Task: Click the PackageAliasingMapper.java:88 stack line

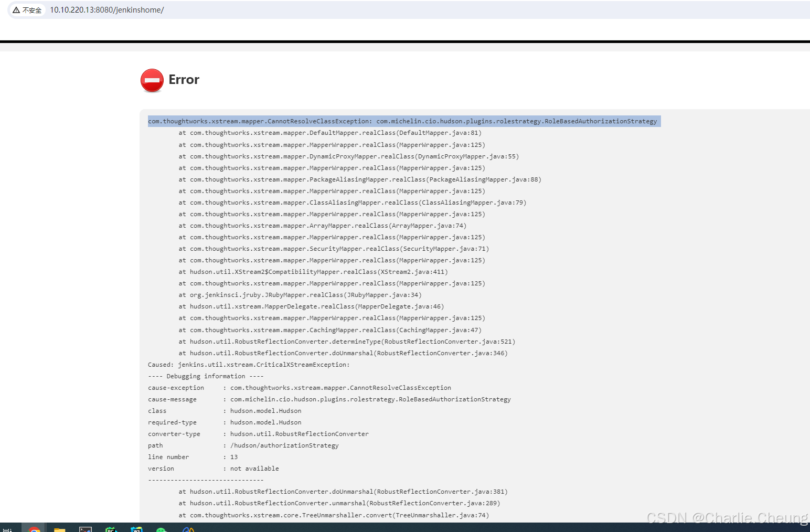Action: (x=360, y=179)
